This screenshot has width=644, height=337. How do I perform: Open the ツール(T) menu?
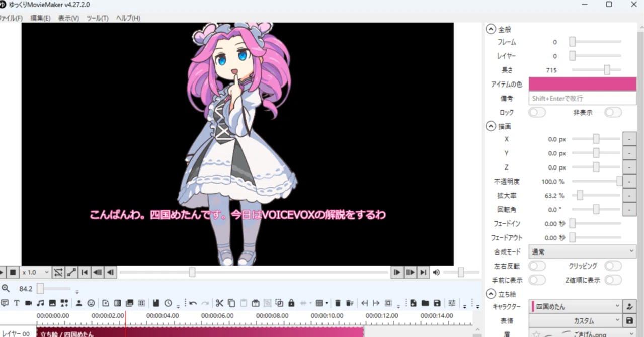tap(97, 18)
